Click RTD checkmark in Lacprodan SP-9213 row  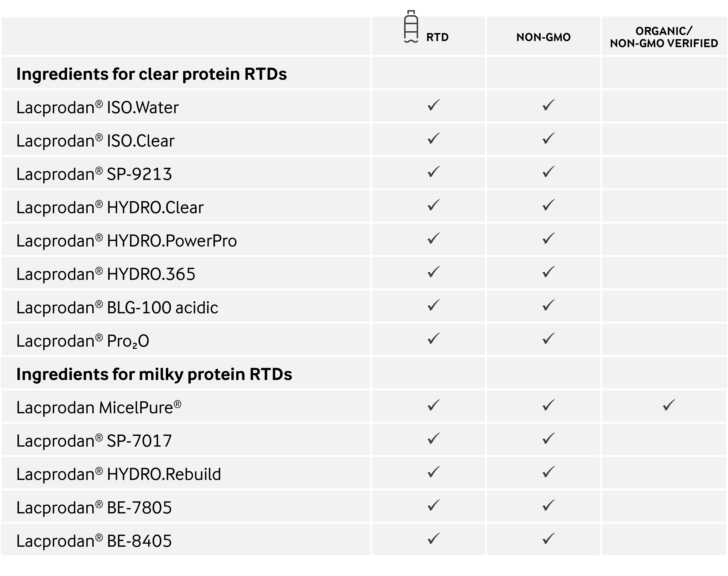[433, 172]
